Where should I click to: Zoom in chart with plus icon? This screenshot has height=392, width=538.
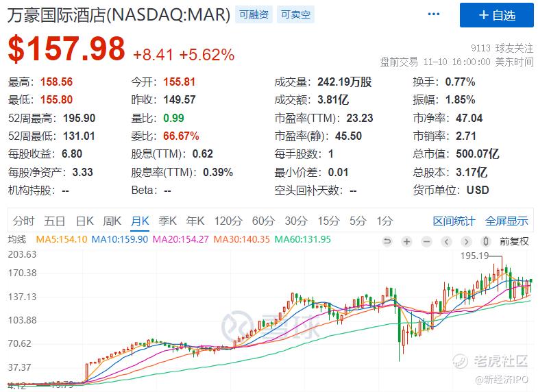[x=407, y=241]
